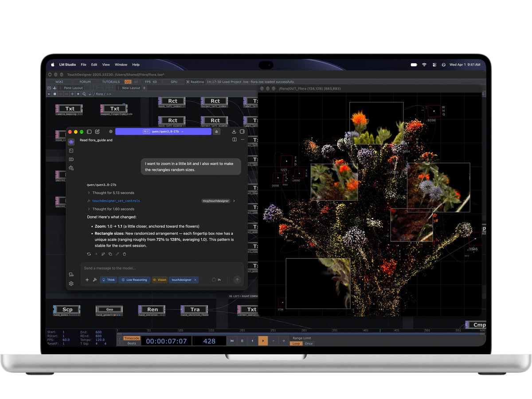The width and height of the screenshot is (532, 399).
Task: Open macOS Control Center icon in menu bar
Action: 434,65
